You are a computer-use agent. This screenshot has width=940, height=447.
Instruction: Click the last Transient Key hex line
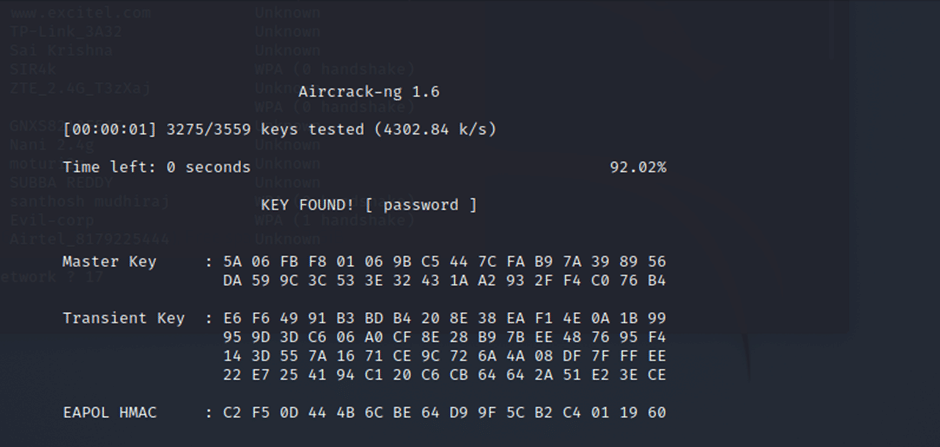pyautogui.click(x=444, y=374)
